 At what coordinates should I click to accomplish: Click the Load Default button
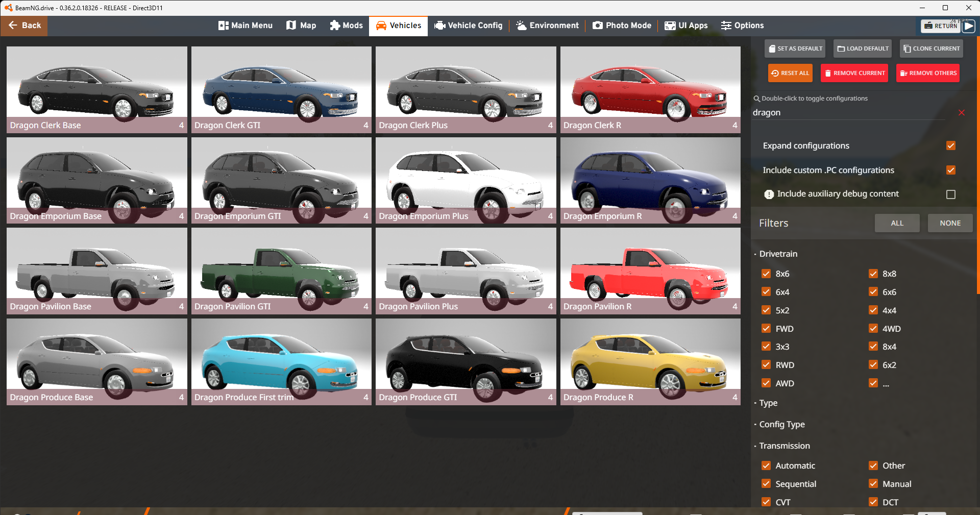point(863,48)
